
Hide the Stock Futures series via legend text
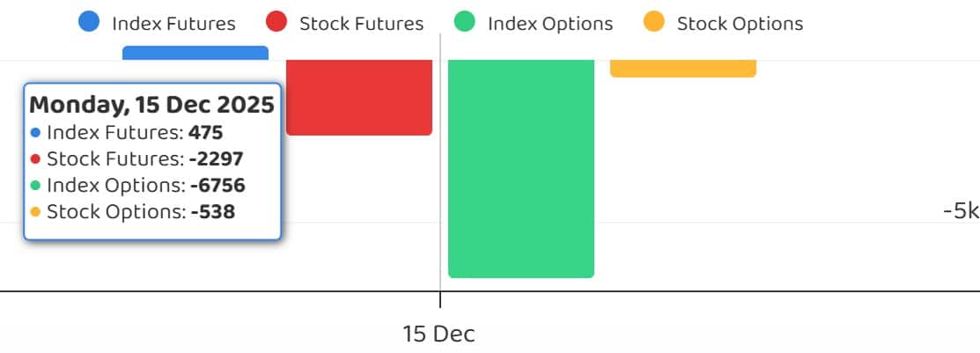(361, 24)
